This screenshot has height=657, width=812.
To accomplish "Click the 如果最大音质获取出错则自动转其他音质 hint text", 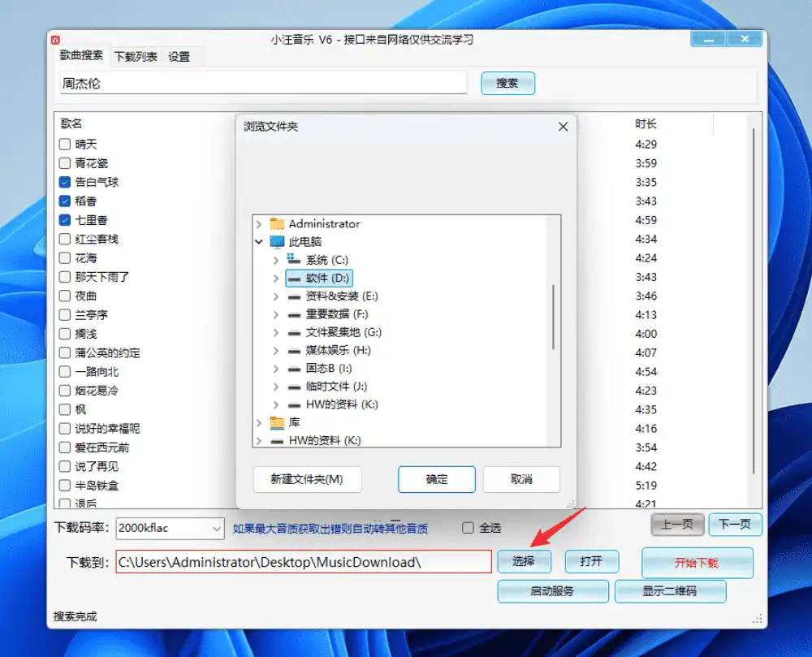I will tap(330, 529).
